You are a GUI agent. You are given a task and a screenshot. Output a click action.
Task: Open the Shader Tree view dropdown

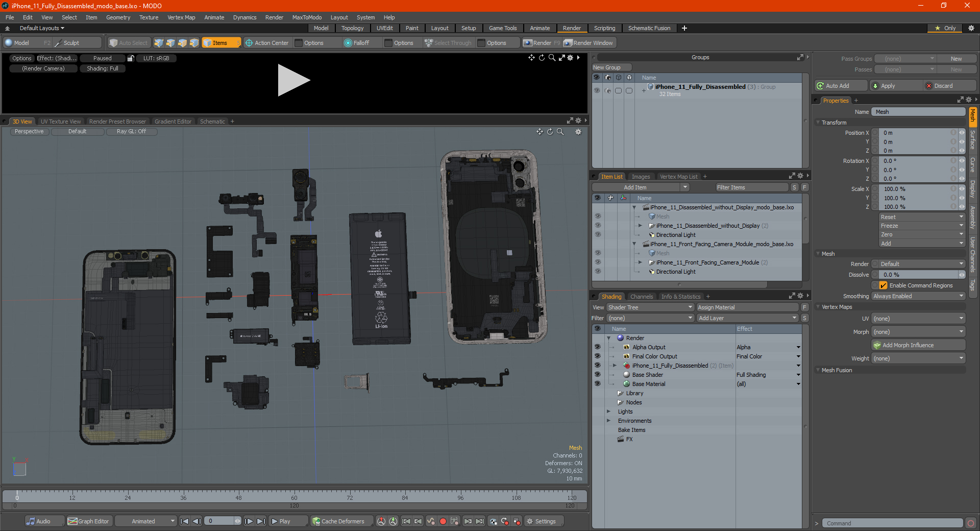point(650,307)
